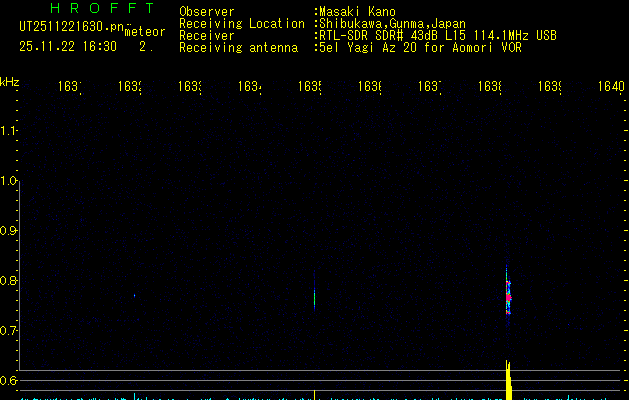Click the Shibukawa,Gunma,Japan location text

point(392,24)
